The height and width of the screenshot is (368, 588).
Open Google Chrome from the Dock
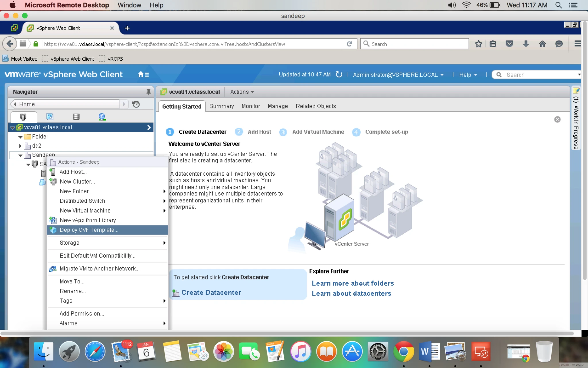403,351
